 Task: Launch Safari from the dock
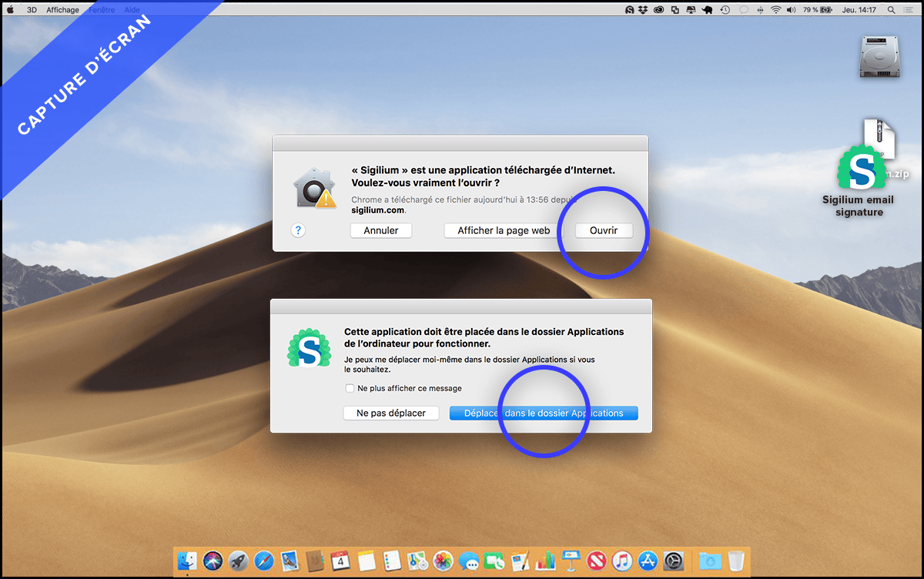pos(263,561)
